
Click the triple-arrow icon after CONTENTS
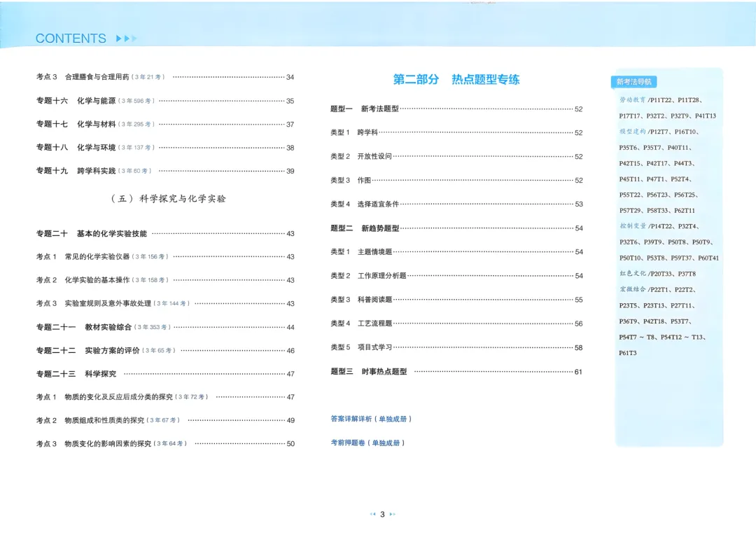coord(125,39)
